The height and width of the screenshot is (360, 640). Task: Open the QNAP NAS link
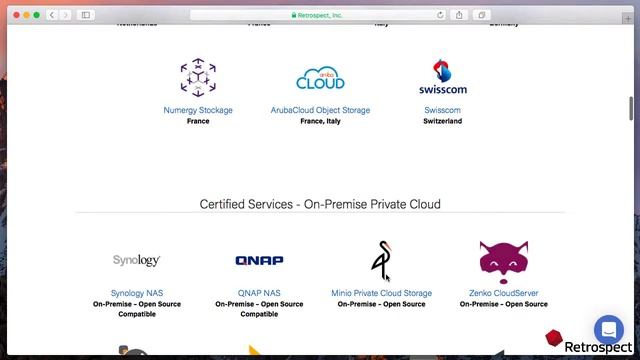click(259, 293)
